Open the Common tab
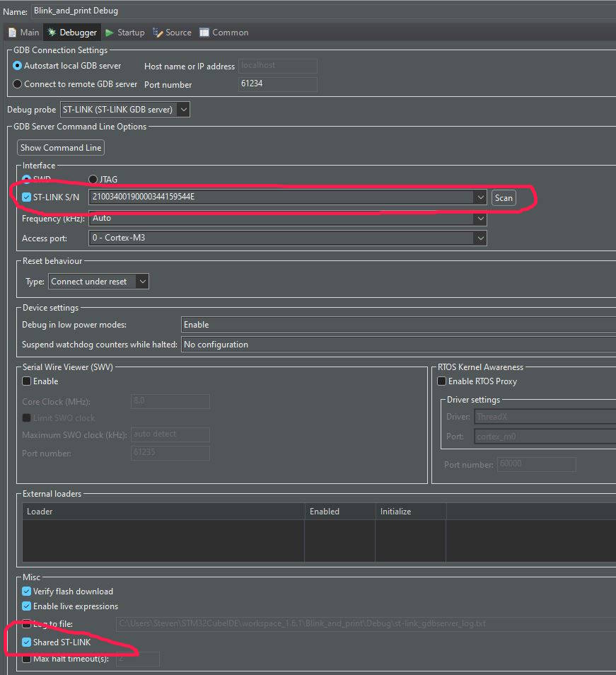Viewport: 616px width, 675px height. 223,32
